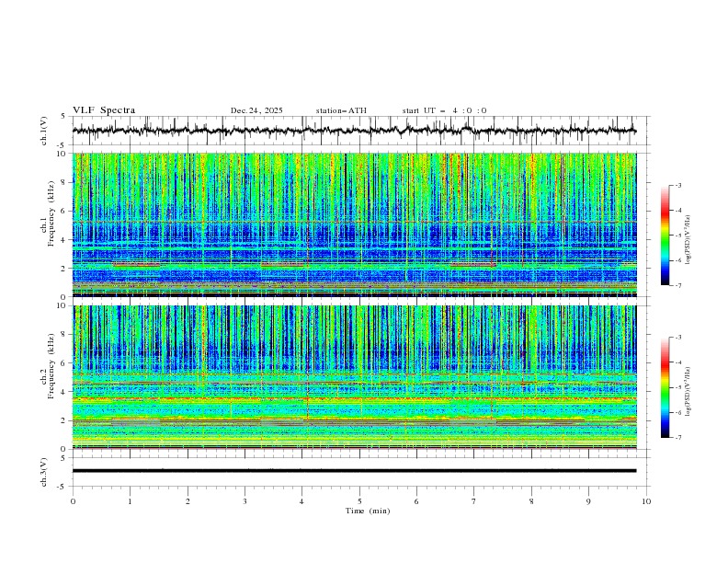Click the ch.1 Frequency (kHz) axis label
This screenshot has height=563, width=728.
point(48,213)
